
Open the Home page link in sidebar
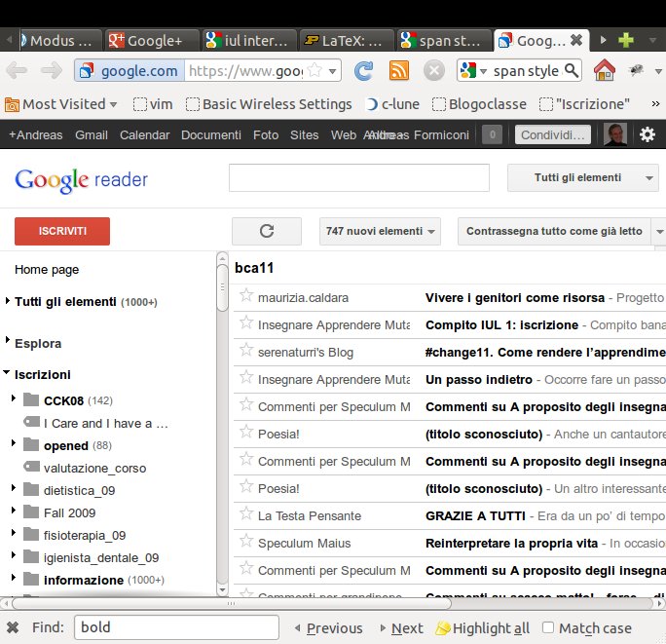47,270
